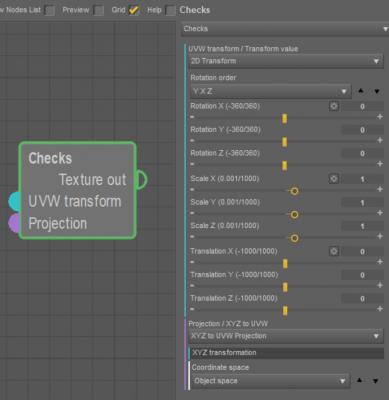
Task: Click the Rotation order down arrow
Action: tap(377, 91)
